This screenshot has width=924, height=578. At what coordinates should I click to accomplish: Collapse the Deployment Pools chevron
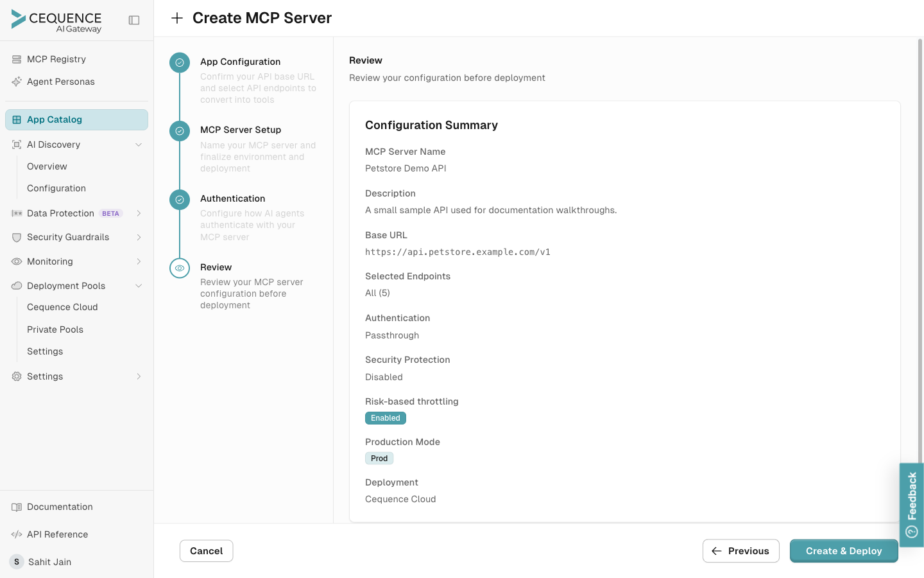coord(139,286)
